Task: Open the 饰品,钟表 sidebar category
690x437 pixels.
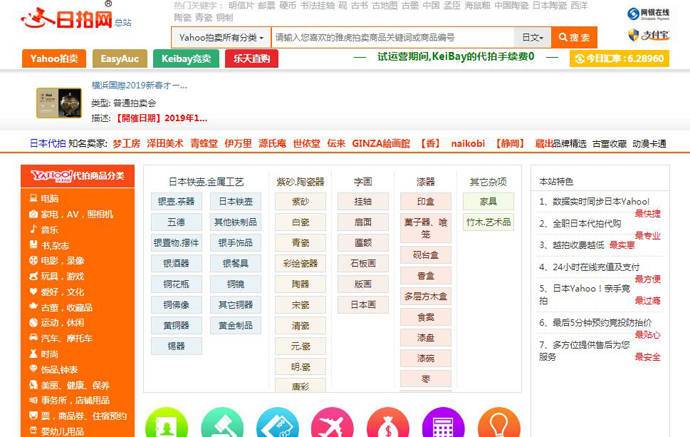Action: click(53, 369)
